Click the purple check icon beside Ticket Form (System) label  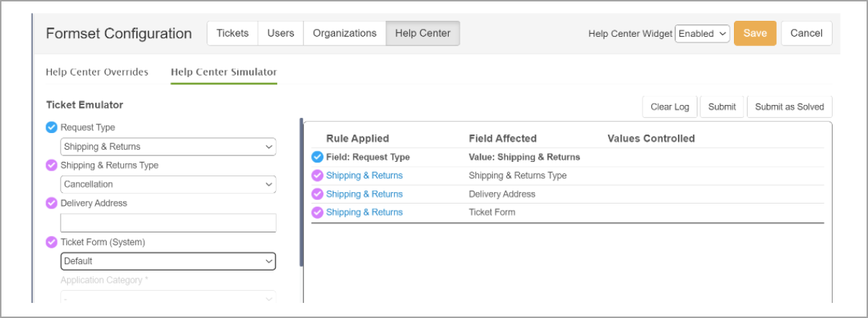point(51,242)
